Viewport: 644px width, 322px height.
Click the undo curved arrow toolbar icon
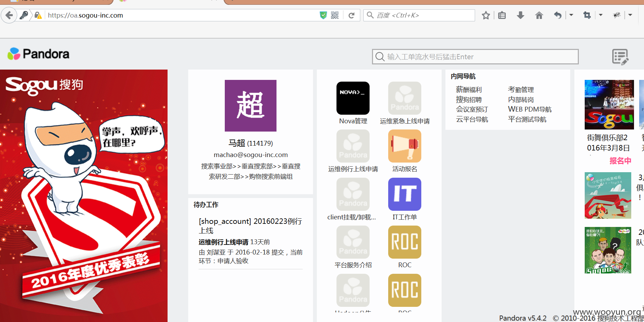click(557, 15)
